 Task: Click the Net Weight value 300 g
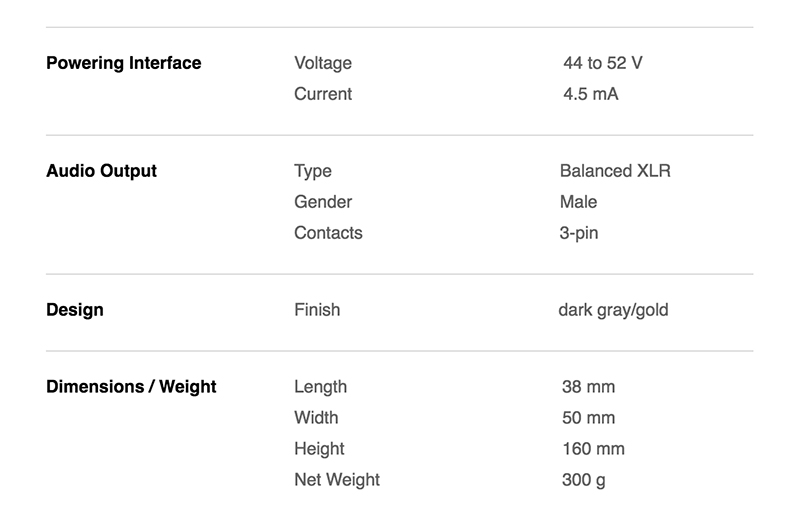(x=584, y=480)
